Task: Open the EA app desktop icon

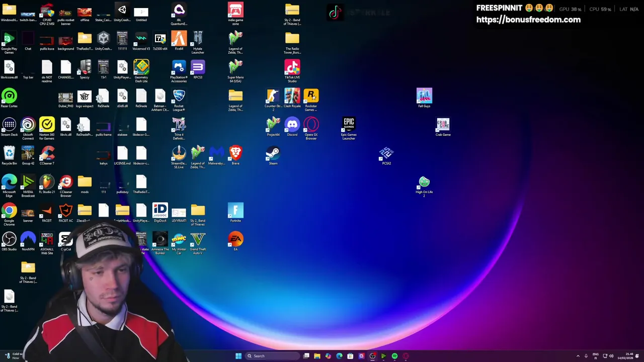Action: (235, 242)
